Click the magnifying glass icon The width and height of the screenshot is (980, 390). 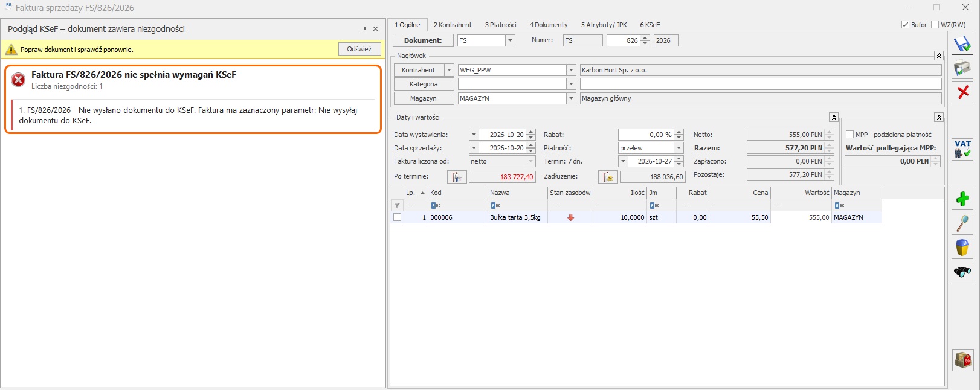962,223
